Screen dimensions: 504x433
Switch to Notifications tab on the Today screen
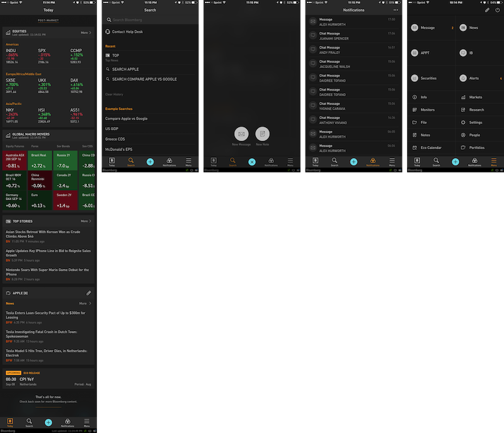[67, 423]
